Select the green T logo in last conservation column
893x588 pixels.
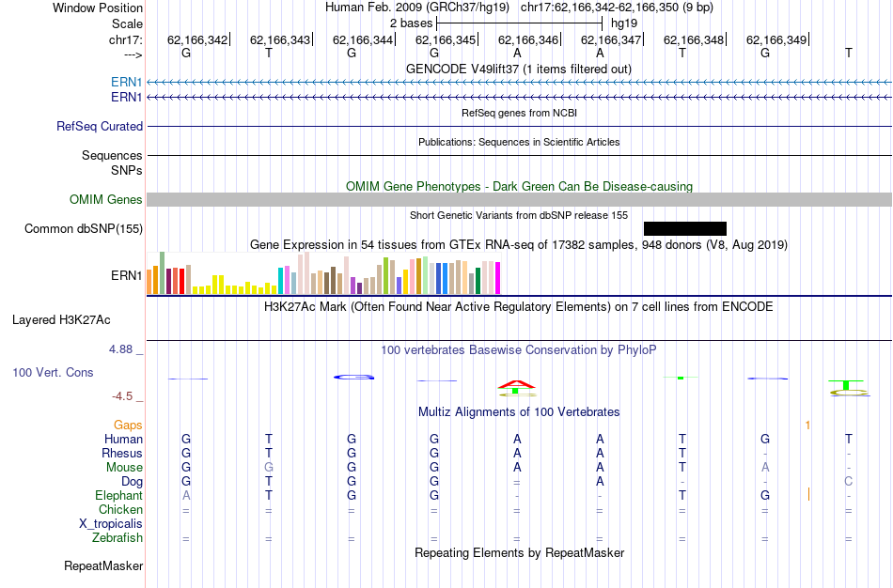click(x=846, y=385)
